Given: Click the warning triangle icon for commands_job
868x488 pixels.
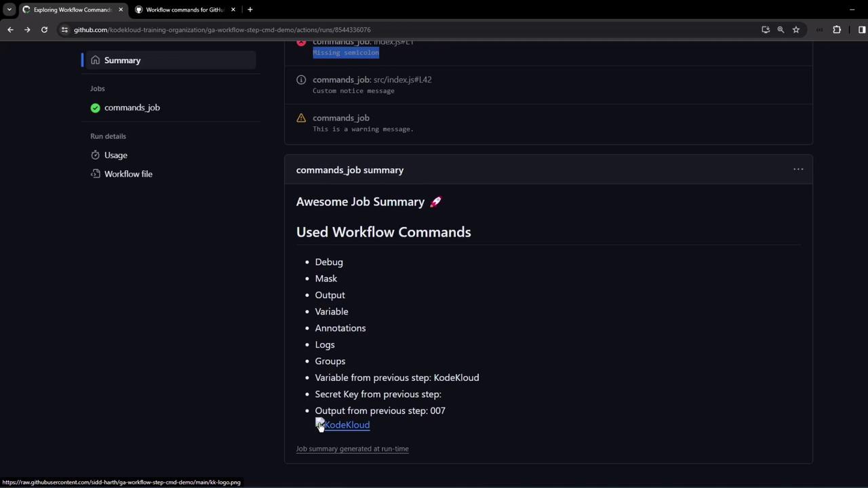Looking at the screenshot, I should coord(301,118).
